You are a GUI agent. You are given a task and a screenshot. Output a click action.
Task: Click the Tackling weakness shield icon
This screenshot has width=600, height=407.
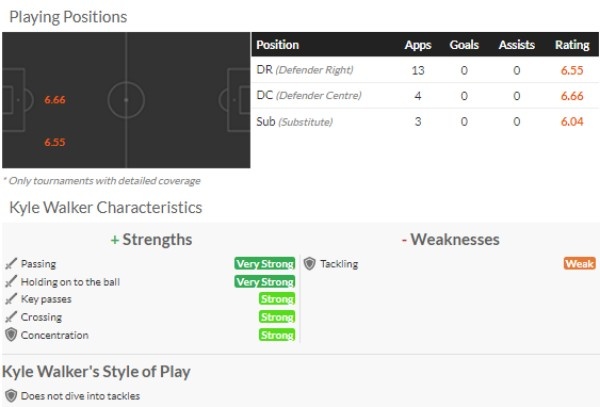point(310,264)
